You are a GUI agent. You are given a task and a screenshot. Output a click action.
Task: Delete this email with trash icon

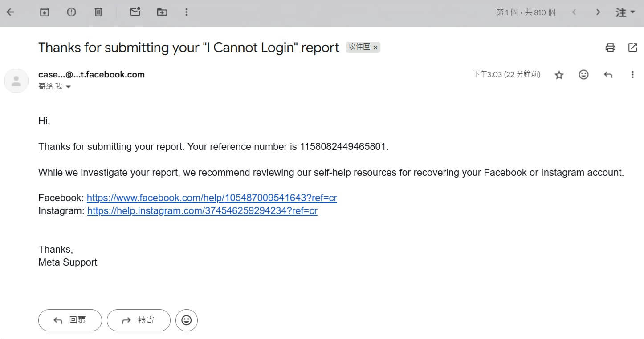click(98, 12)
